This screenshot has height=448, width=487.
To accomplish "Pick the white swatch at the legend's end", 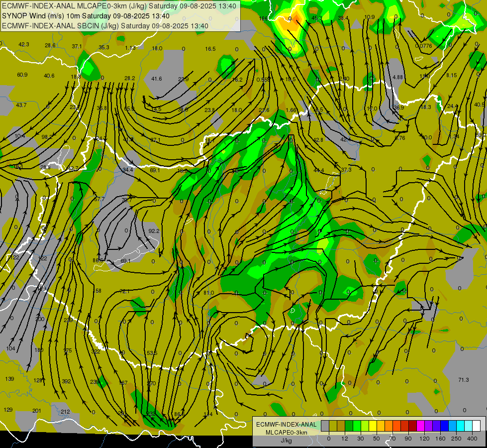I will coord(477,426).
